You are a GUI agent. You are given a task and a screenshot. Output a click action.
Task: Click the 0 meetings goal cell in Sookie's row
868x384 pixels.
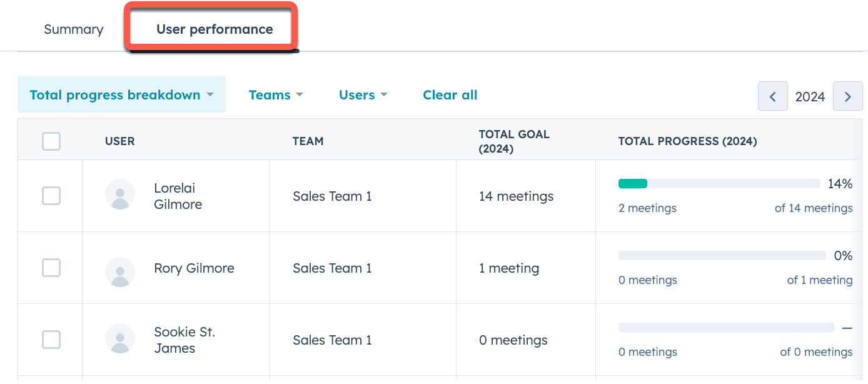[x=513, y=340]
